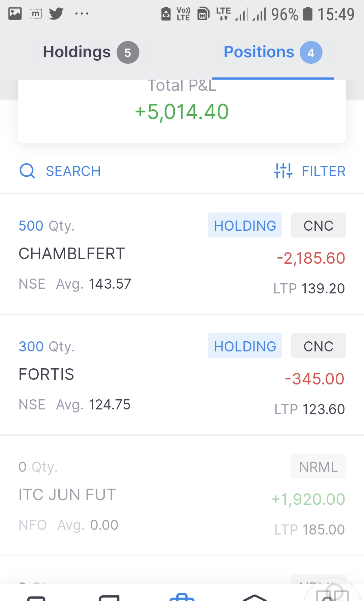Open the filter sliders icon
364x601 pixels.
pyautogui.click(x=283, y=171)
